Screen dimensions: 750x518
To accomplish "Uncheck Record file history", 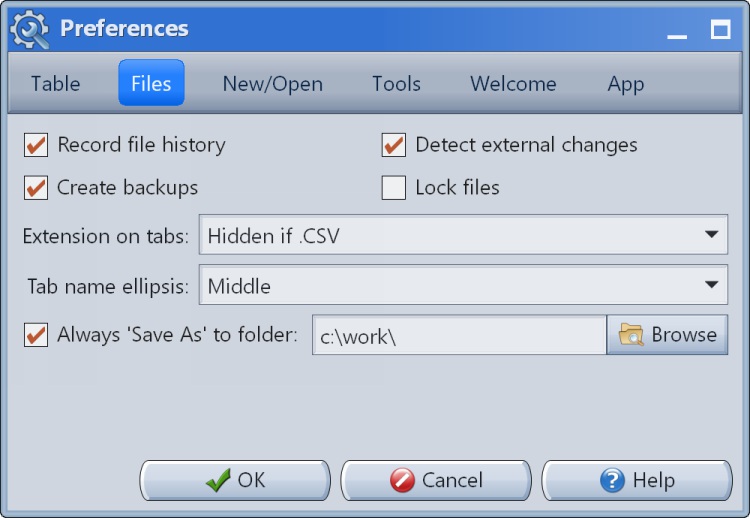I will click(36, 145).
